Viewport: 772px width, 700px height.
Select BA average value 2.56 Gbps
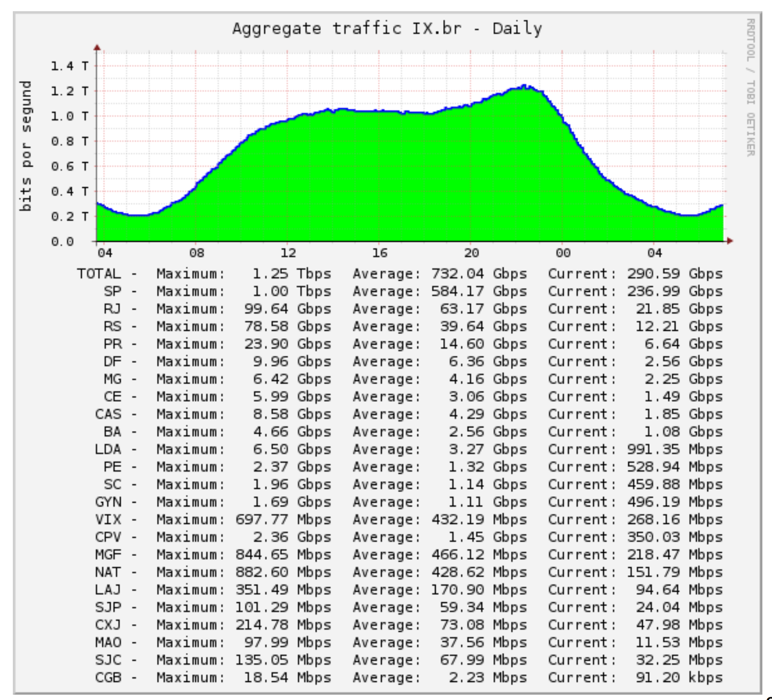coord(487,432)
